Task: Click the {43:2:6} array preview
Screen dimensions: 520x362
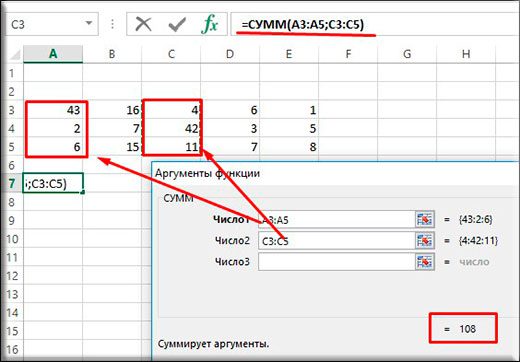Action: (476, 219)
